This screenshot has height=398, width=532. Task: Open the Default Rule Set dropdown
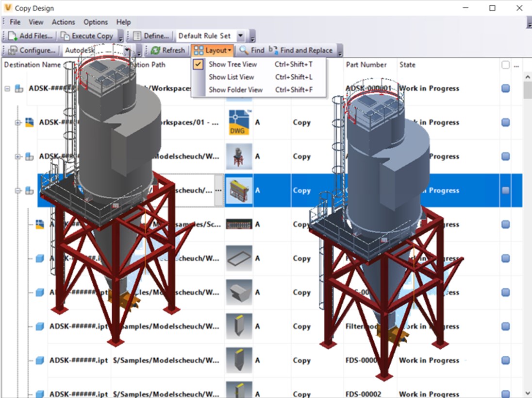[241, 35]
